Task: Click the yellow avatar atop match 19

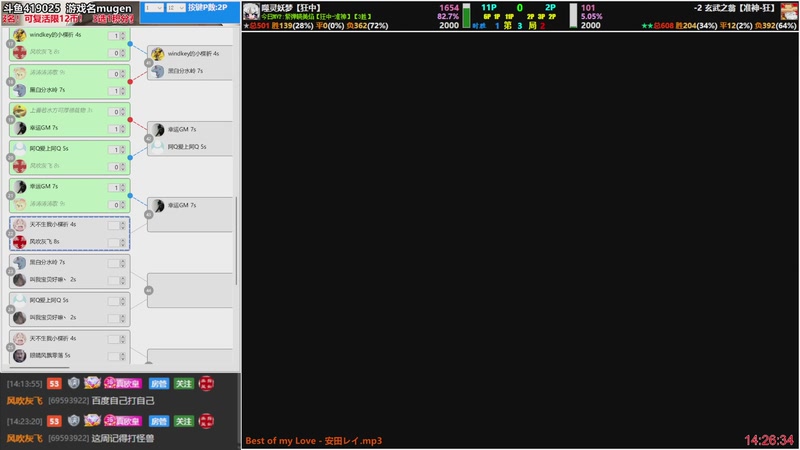Action: point(19,111)
